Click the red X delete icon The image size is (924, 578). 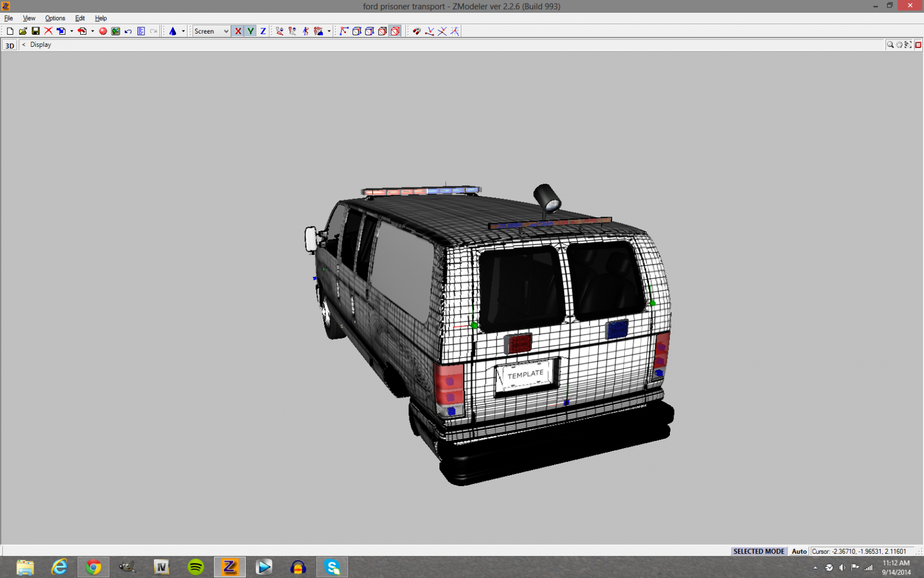[x=49, y=31]
